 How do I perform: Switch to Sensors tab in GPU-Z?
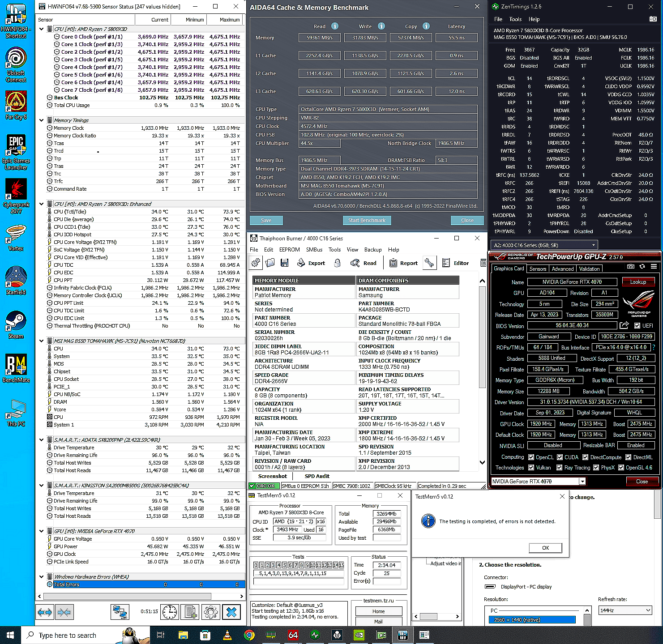pos(538,269)
